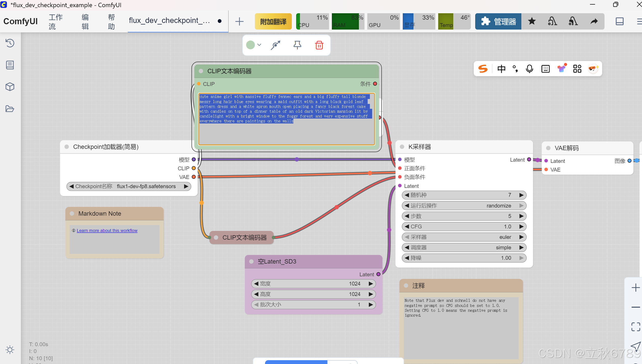This screenshot has width=642, height=364.
Task: Open the model library cube icon
Action: [x=10, y=87]
